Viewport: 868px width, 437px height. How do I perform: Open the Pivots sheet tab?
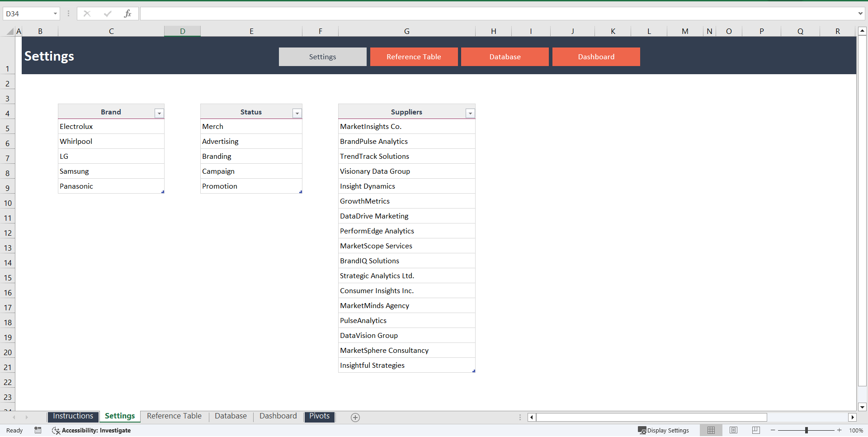pyautogui.click(x=320, y=416)
